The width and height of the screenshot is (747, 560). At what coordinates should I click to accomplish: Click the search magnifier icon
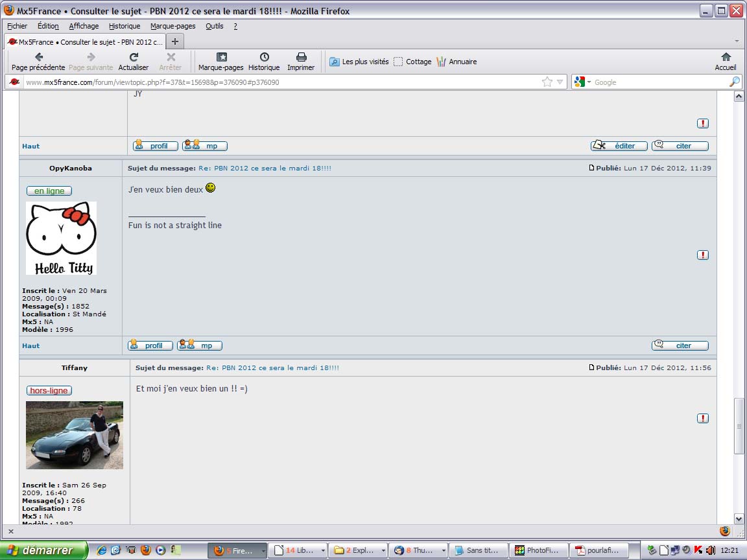(x=734, y=82)
